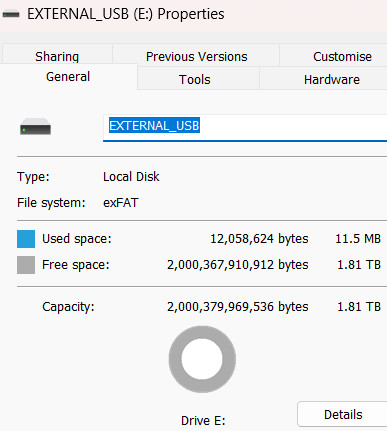Click the disk usage donut chart
Screen dimensions: 387x431
(x=202, y=359)
